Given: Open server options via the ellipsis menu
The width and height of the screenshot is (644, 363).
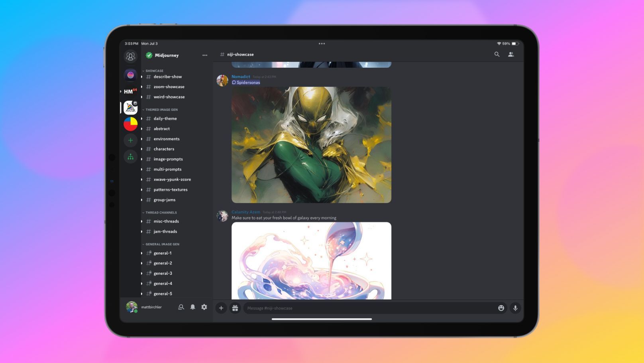Looking at the screenshot, I should (x=205, y=55).
